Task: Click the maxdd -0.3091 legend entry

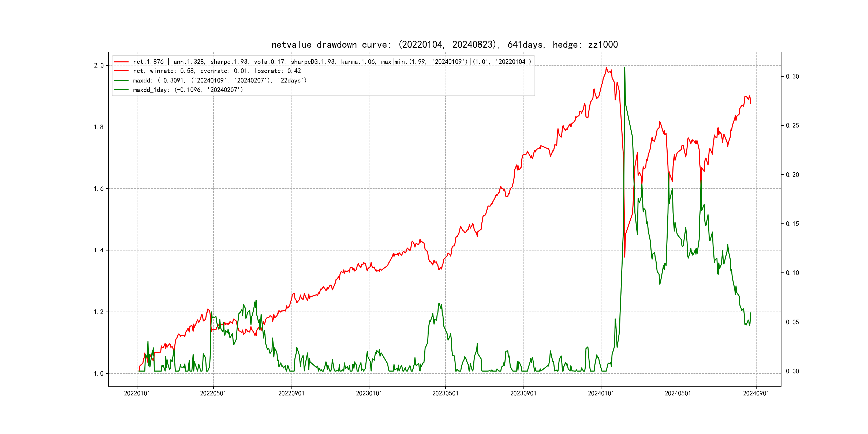Action: click(x=220, y=81)
